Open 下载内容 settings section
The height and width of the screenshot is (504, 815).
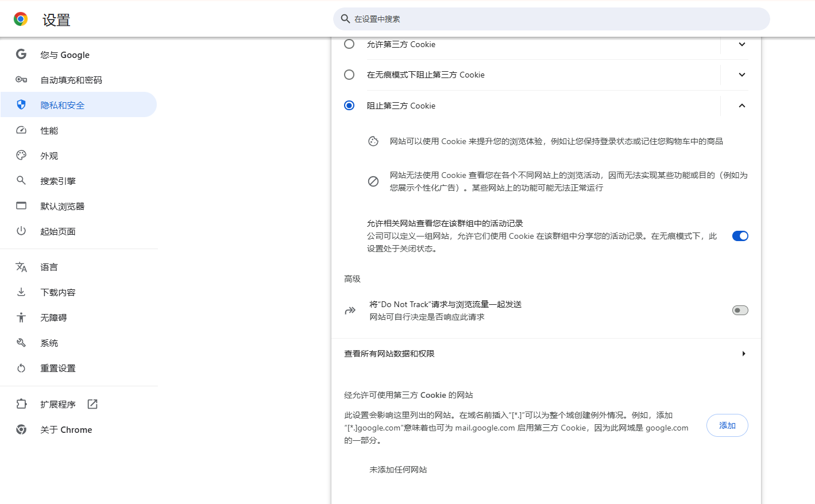[x=79, y=292]
